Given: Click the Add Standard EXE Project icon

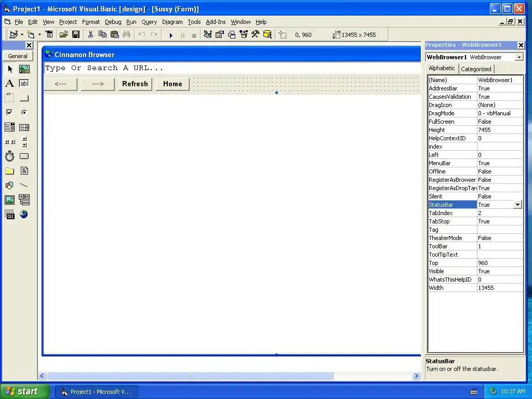Looking at the screenshot, I should 14,35.
